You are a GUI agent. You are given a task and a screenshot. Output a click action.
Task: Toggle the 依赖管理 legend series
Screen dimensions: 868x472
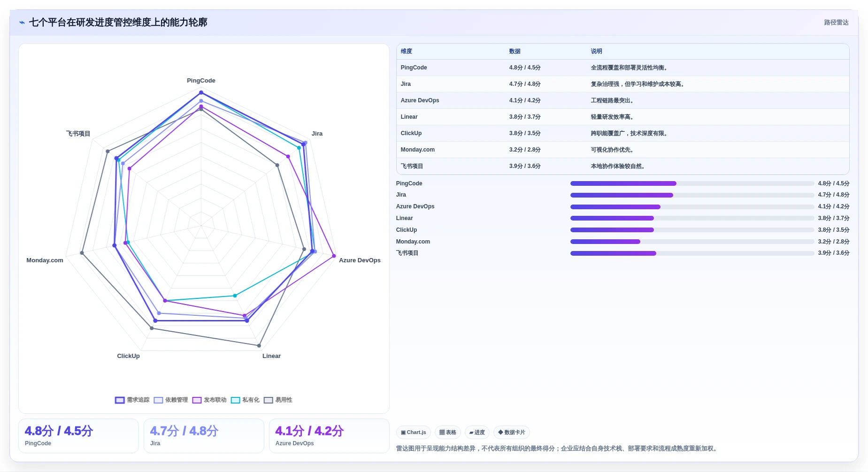click(x=171, y=400)
